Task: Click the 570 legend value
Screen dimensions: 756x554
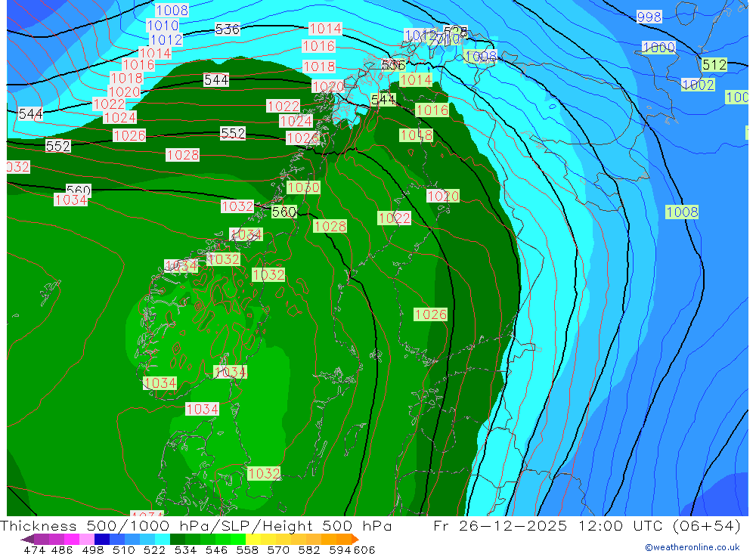Action: 277,549
